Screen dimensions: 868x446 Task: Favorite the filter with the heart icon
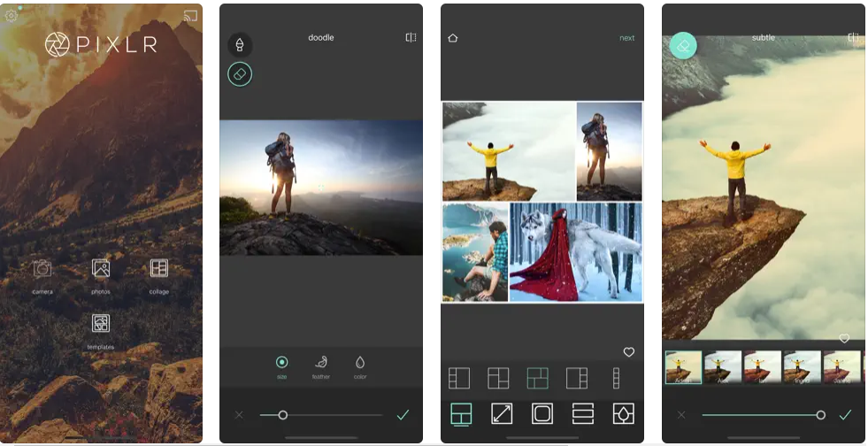click(844, 338)
